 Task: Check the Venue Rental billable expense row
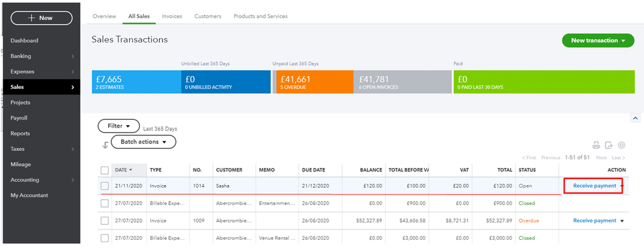(x=104, y=238)
